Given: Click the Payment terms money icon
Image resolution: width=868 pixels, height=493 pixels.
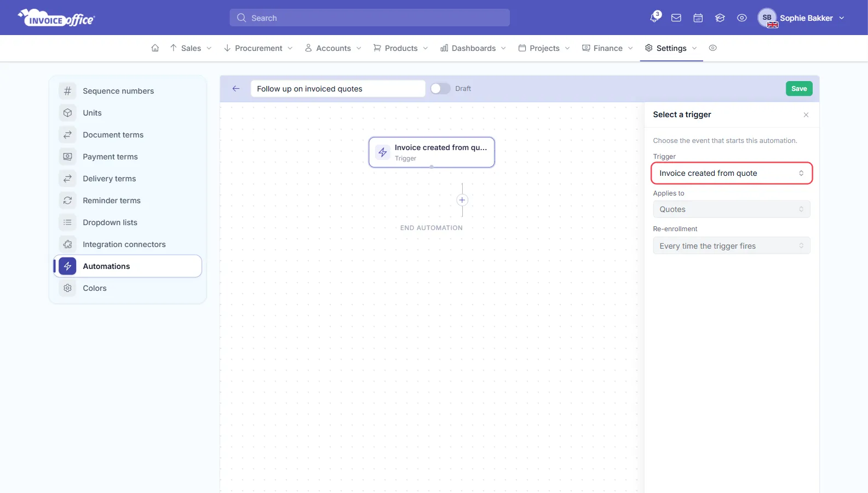Looking at the screenshot, I should tap(67, 156).
